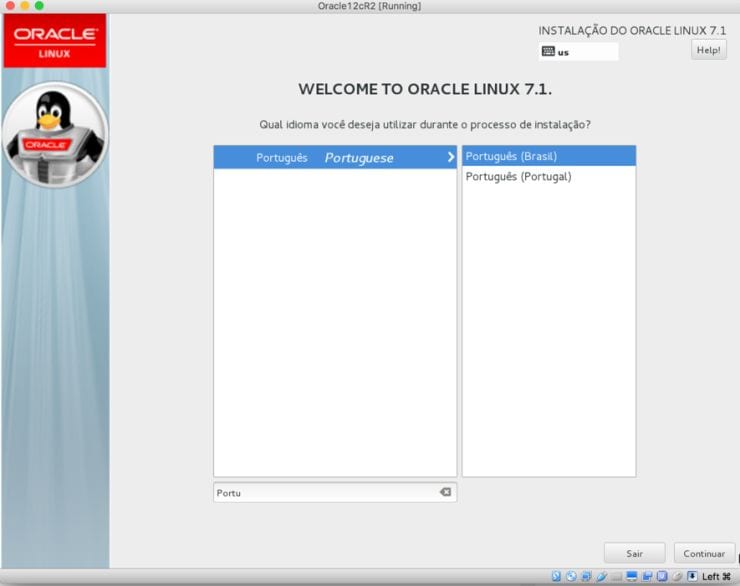740x586 pixels.
Task: Select Português (Brasil) locale
Action: pyautogui.click(x=549, y=156)
